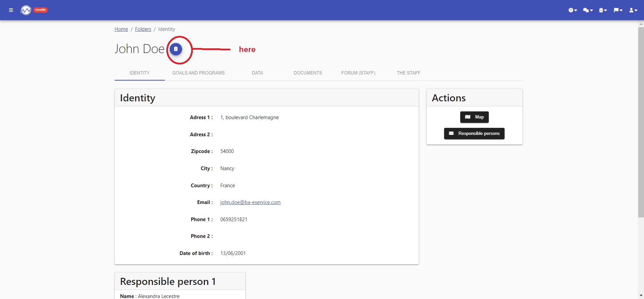Click the Adress 2 label
This screenshot has width=644, height=299.
[201, 135]
